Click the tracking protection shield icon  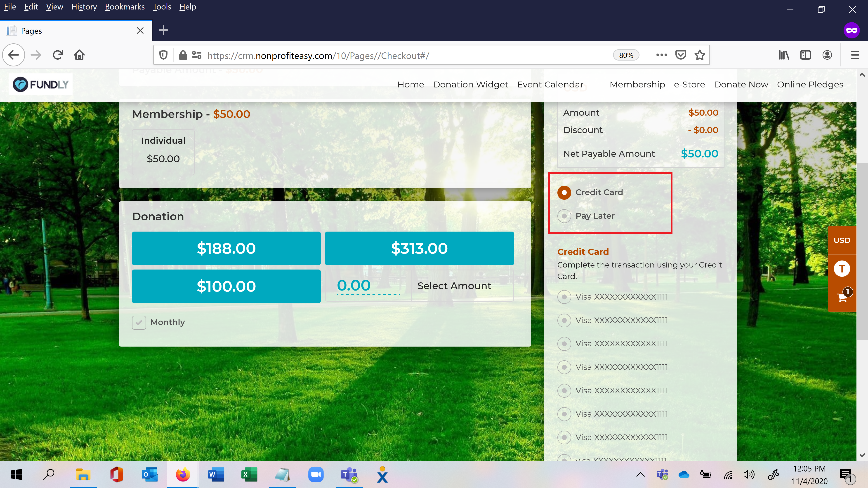pos(163,55)
